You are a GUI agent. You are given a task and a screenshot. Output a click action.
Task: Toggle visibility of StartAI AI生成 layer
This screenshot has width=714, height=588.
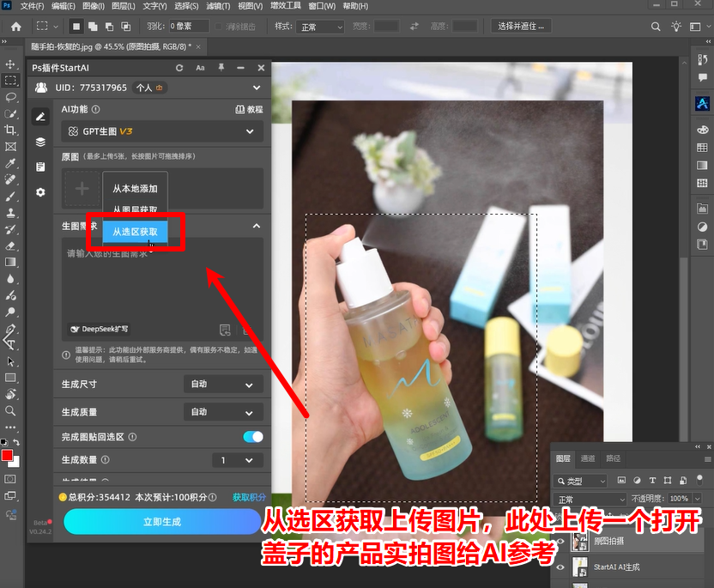pos(560,567)
